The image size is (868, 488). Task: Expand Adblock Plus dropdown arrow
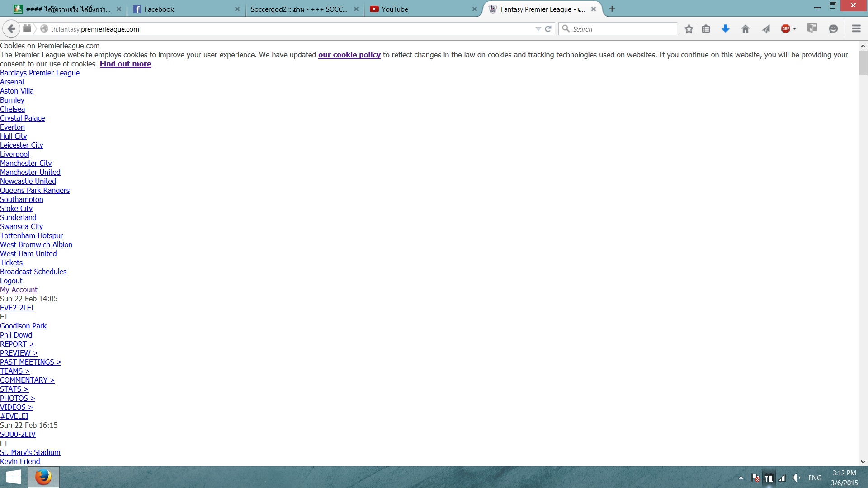795,29
